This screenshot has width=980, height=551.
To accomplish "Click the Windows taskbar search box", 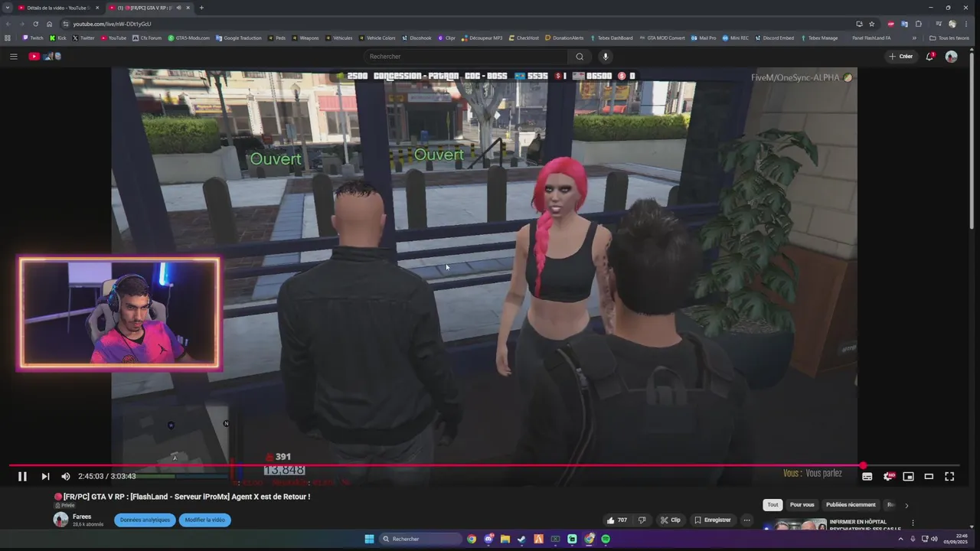I will coord(421,539).
